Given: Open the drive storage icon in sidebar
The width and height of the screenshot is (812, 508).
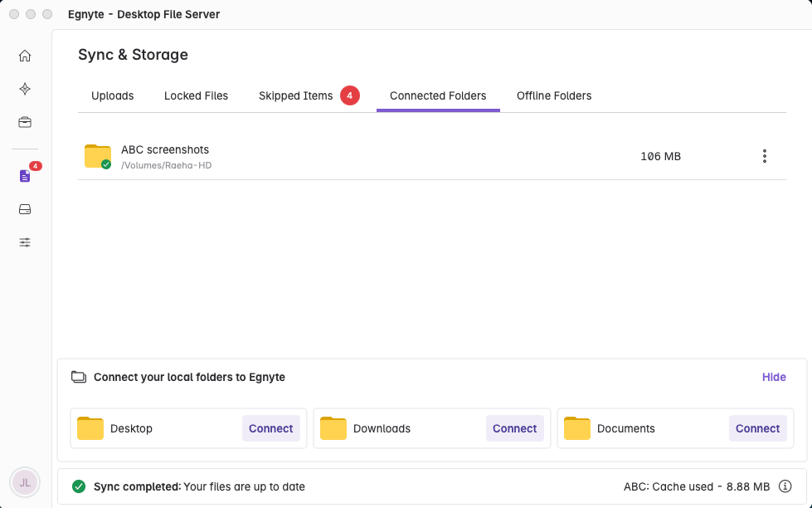Looking at the screenshot, I should [25, 209].
